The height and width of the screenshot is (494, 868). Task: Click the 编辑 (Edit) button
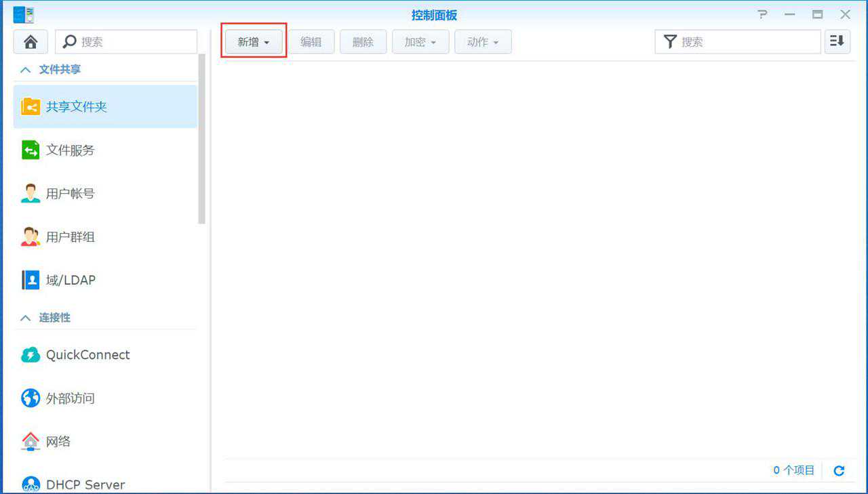coord(311,42)
